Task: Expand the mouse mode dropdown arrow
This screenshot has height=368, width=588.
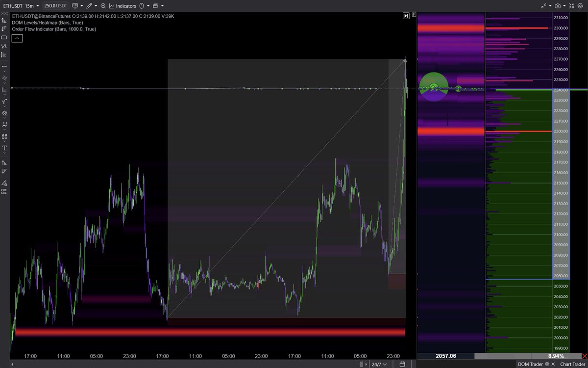Action: click(147, 6)
